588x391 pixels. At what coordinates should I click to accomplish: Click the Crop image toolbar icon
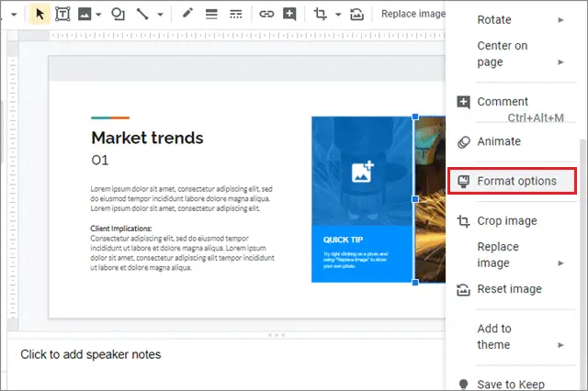point(320,15)
